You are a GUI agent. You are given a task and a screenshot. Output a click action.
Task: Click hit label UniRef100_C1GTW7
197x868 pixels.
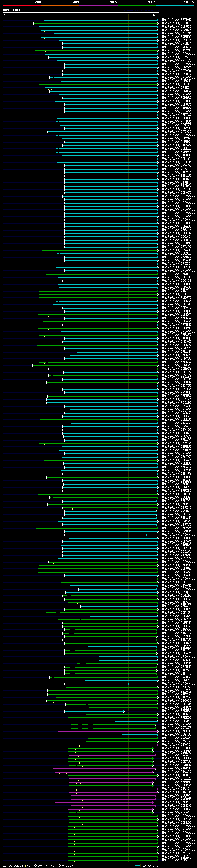coord(176,735)
